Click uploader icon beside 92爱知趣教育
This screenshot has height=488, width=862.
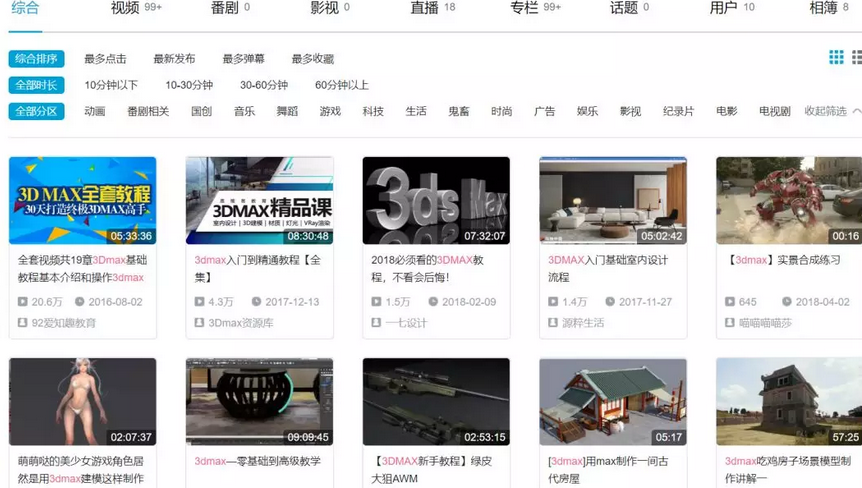[23, 323]
